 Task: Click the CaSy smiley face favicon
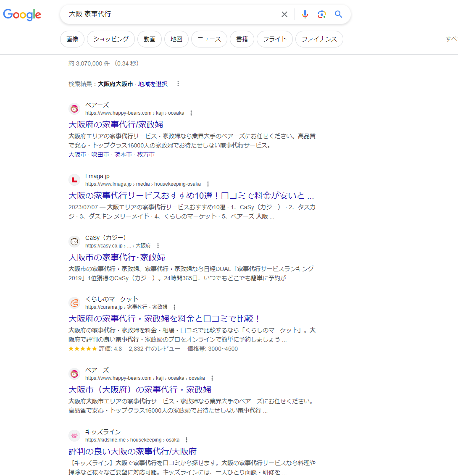(74, 242)
